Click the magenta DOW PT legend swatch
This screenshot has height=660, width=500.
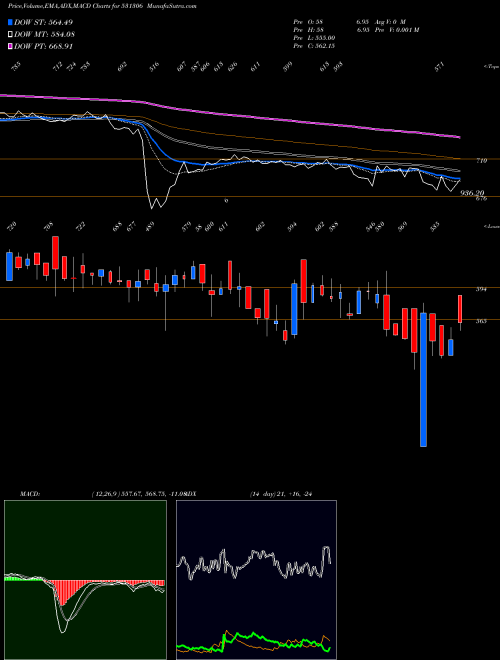(10, 46)
